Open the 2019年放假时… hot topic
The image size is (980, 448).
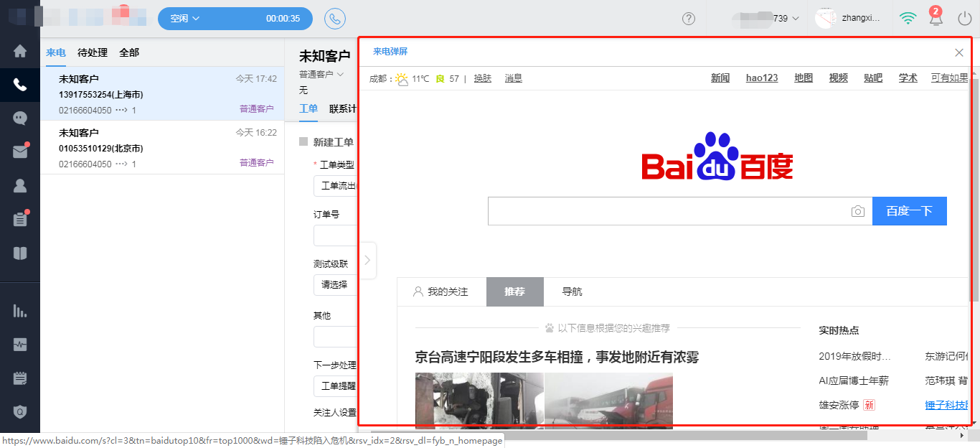(854, 356)
